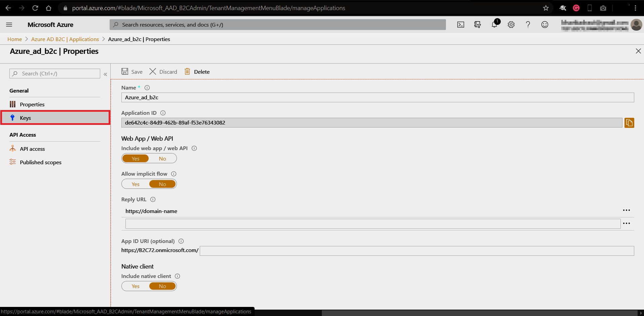
Task: Reload the page in the browser
Action: 35,8
